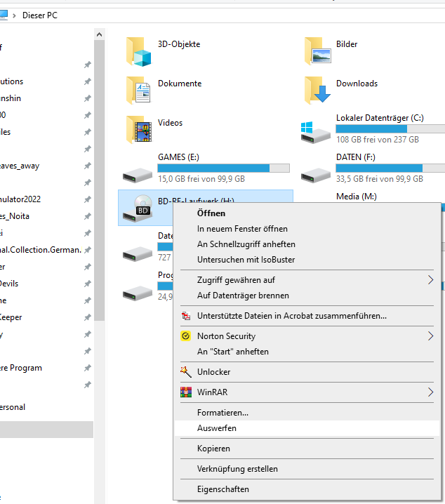Click the sidebar scroll-up arrow
445x504 pixels.
tap(99, 34)
